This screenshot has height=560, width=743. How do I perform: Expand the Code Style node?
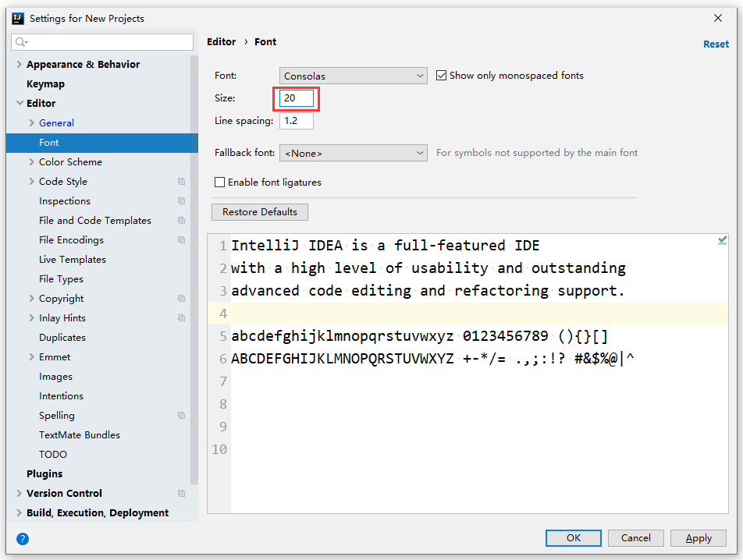[32, 181]
